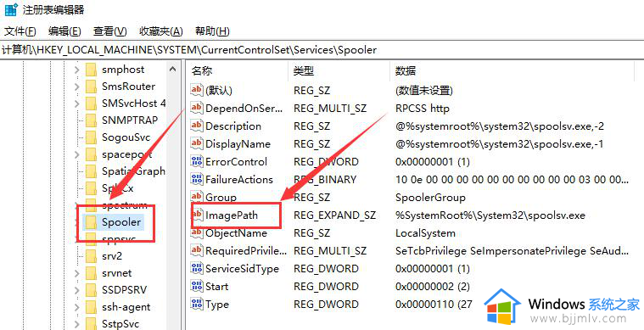
Task: Click the ObjectName string value icon
Action: 197,232
